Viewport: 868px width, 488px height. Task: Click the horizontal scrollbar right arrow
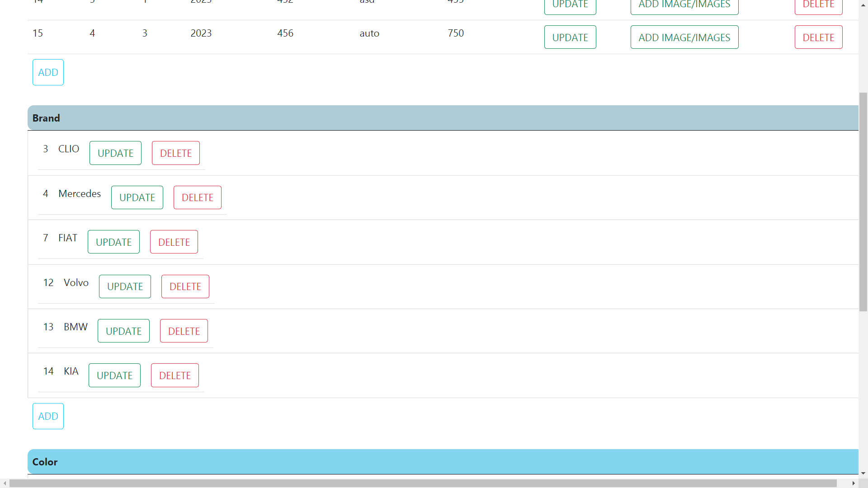click(x=853, y=483)
